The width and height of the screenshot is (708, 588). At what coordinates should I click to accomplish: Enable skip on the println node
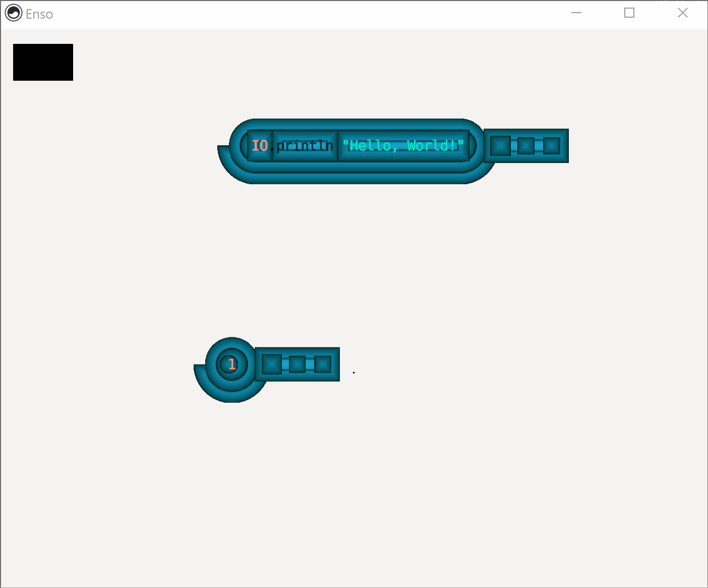525,145
